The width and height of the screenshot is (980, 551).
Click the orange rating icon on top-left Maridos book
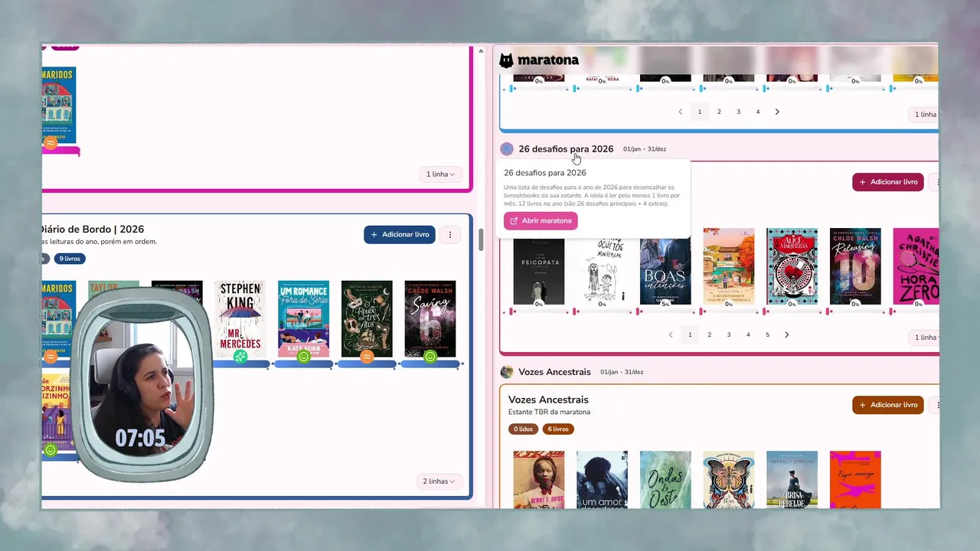51,143
